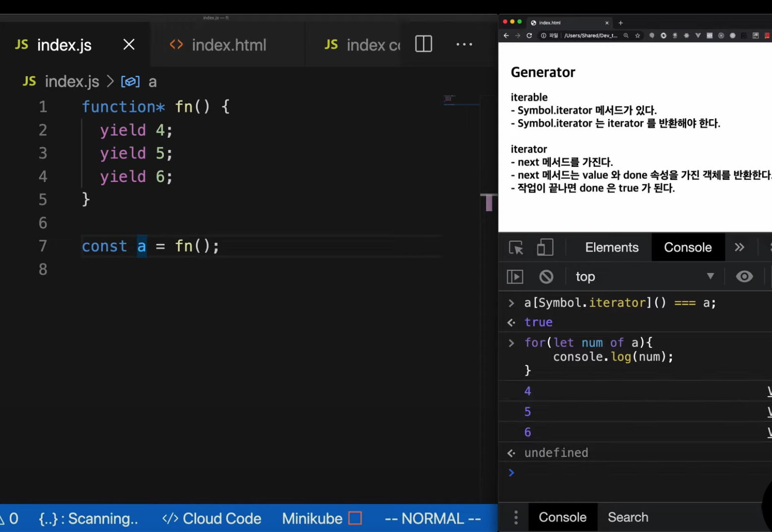Bookmark the page with the star icon
This screenshot has width=772, height=532.
pos(638,36)
